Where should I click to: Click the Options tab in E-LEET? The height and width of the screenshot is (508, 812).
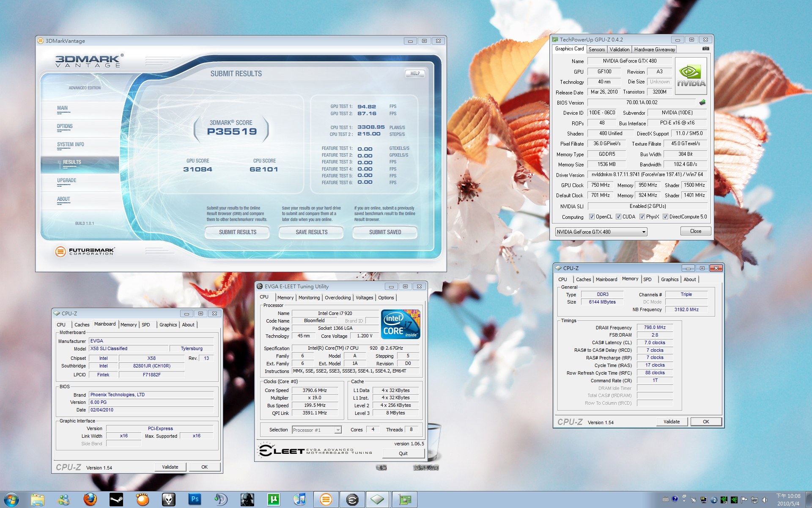(x=386, y=298)
